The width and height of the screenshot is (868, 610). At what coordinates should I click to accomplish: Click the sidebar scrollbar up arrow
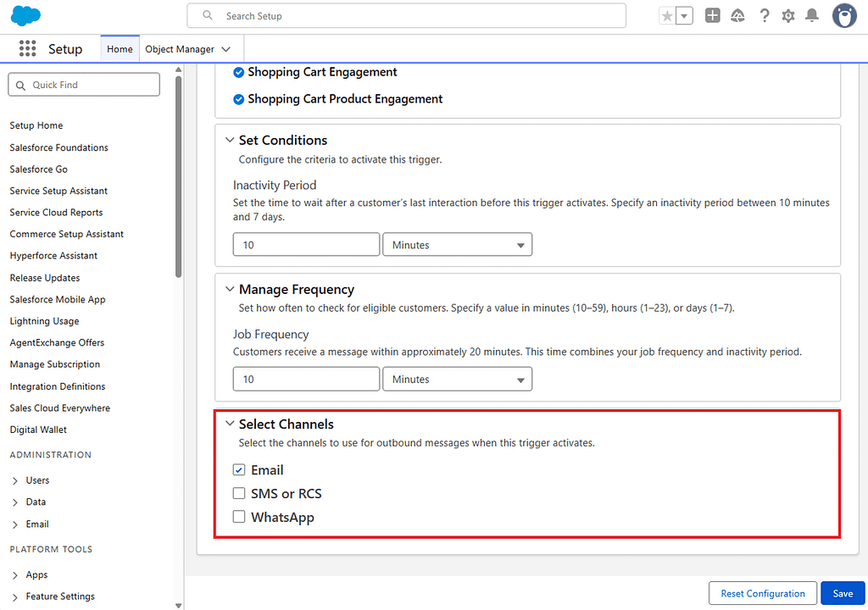pyautogui.click(x=178, y=69)
